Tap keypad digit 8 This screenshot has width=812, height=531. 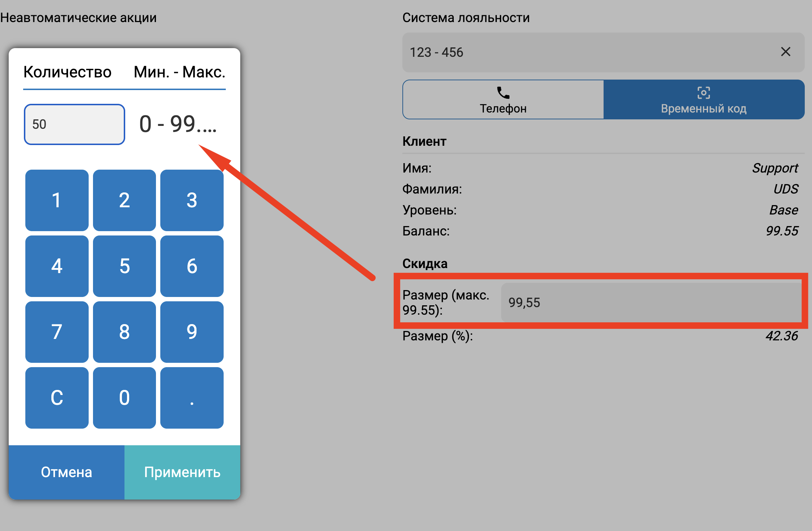(124, 332)
